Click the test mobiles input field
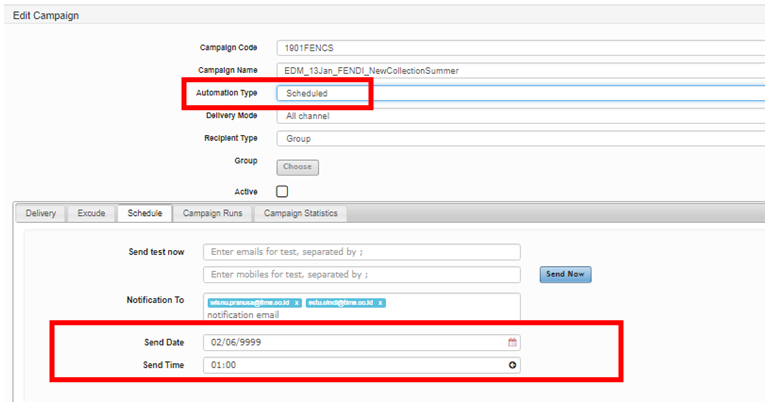Viewport: 765px width, 409px height. click(361, 274)
